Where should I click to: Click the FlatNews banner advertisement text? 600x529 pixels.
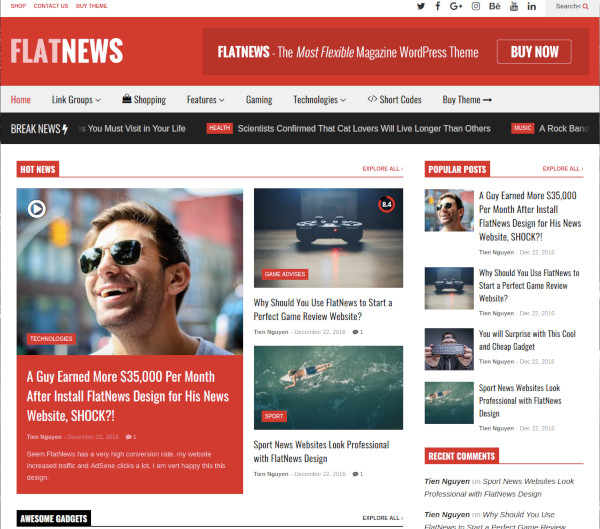coord(348,52)
